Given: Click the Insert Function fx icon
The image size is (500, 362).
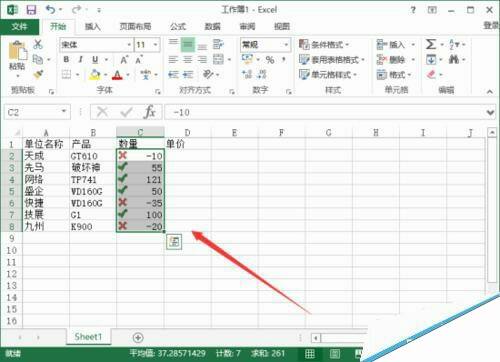Looking at the screenshot, I should [149, 112].
